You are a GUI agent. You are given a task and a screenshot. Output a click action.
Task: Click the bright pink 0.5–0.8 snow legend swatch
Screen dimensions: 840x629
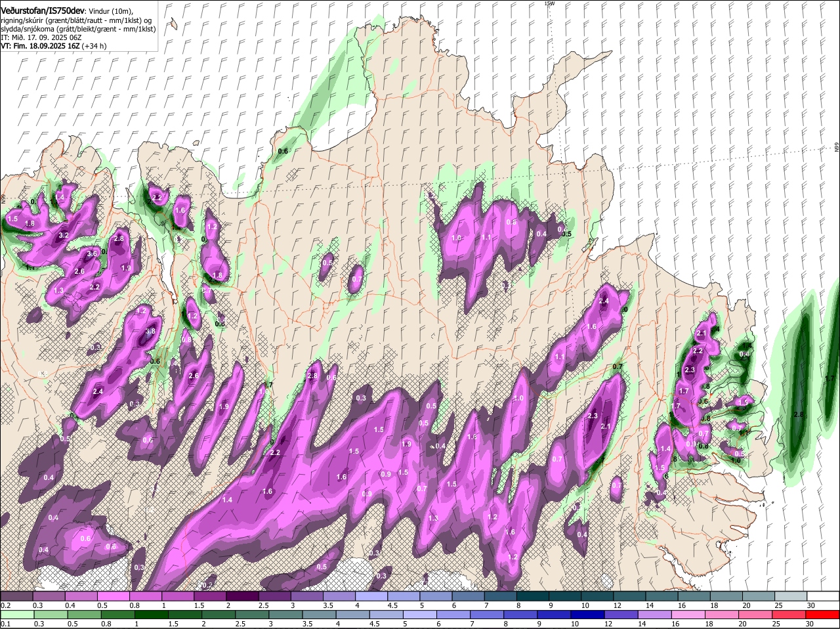113,596
